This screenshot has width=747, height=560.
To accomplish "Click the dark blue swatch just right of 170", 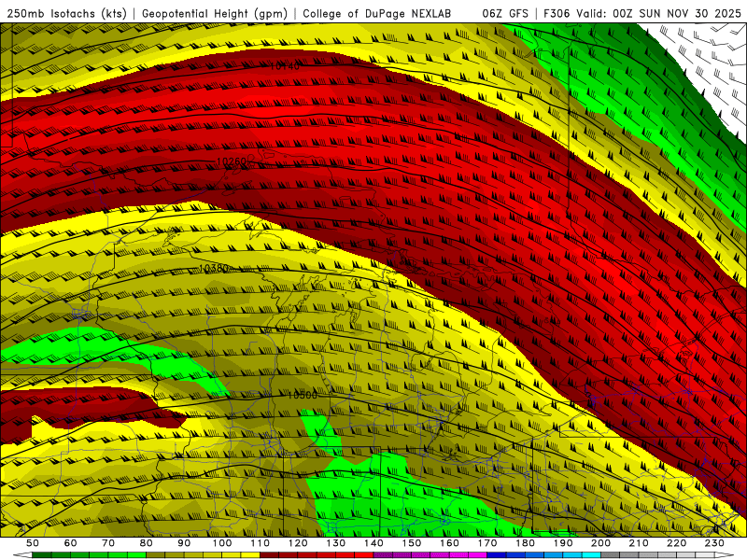I will tap(497, 555).
